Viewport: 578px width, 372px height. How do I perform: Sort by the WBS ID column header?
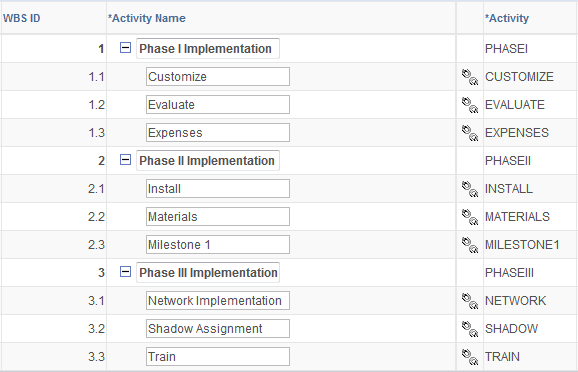21,18
